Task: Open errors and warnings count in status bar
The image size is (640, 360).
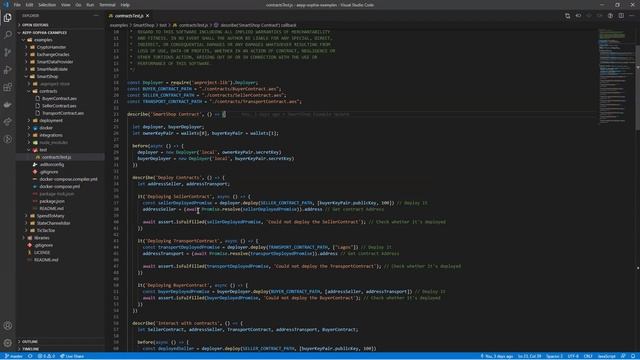Action: pyautogui.click(x=46, y=356)
